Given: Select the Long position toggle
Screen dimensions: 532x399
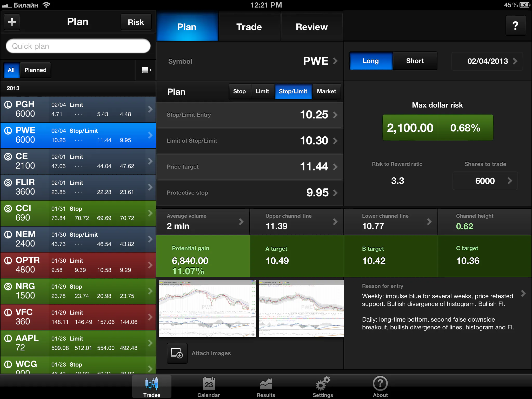Looking at the screenshot, I should coord(371,61).
